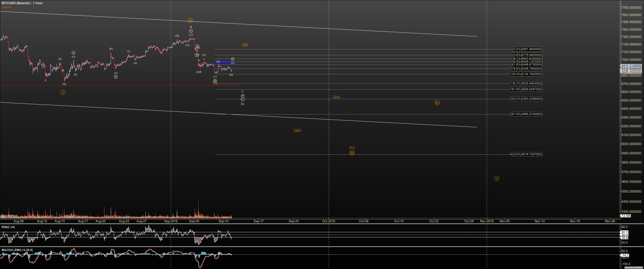644x269 pixels.
Task: Select the white (5) wave label
Action: click(x=242, y=95)
